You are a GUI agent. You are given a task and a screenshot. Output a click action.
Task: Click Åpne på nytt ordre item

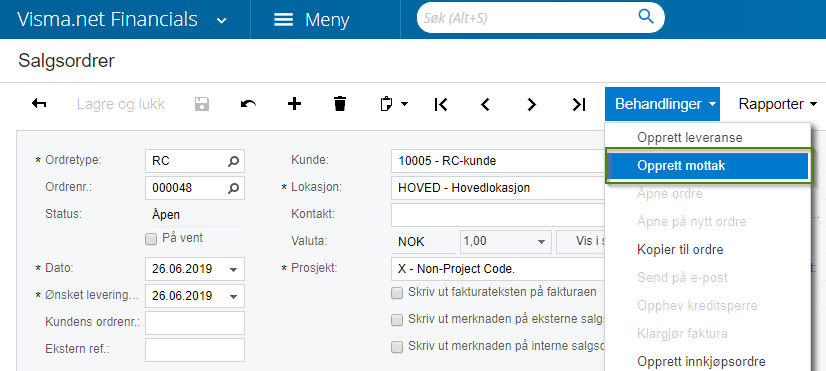pyautogui.click(x=692, y=221)
